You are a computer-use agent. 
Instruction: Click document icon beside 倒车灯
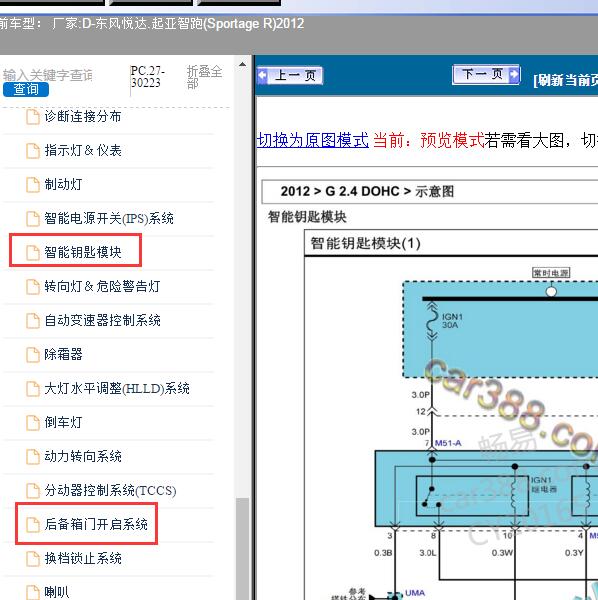click(33, 423)
